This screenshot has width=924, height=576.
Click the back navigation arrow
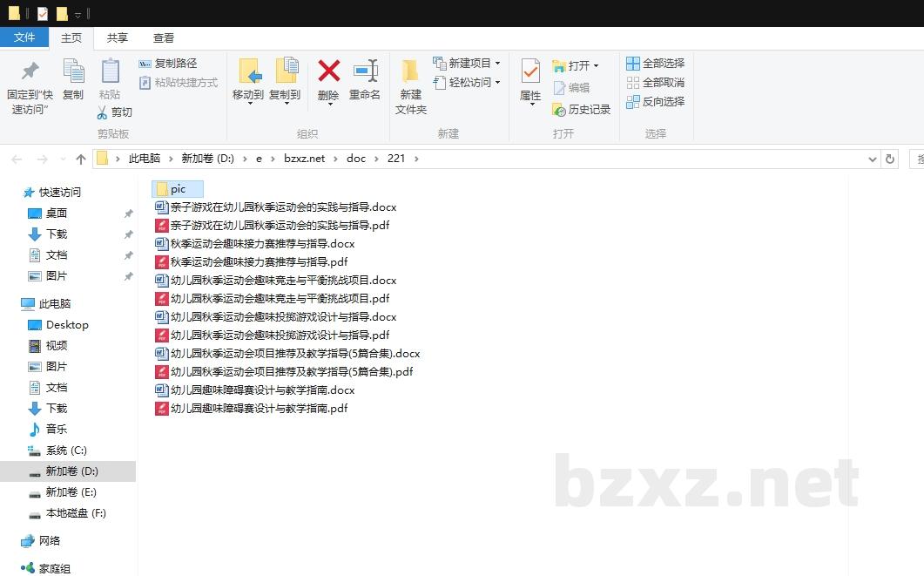(17, 159)
